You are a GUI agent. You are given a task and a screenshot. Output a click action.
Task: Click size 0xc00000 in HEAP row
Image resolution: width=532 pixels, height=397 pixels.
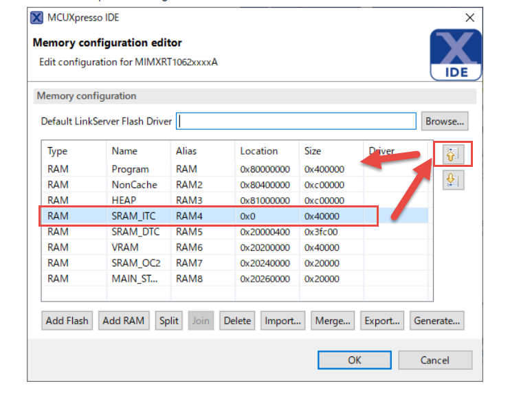coord(324,201)
